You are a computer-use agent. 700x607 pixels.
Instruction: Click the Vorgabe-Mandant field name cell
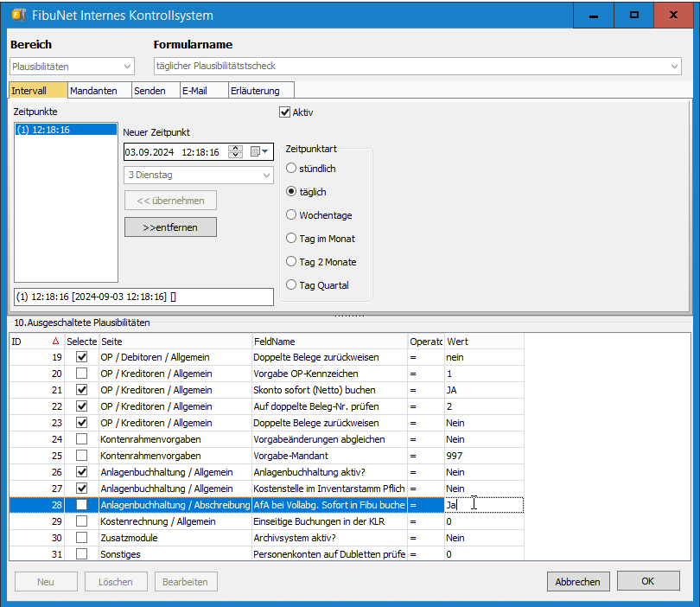pyautogui.click(x=329, y=456)
